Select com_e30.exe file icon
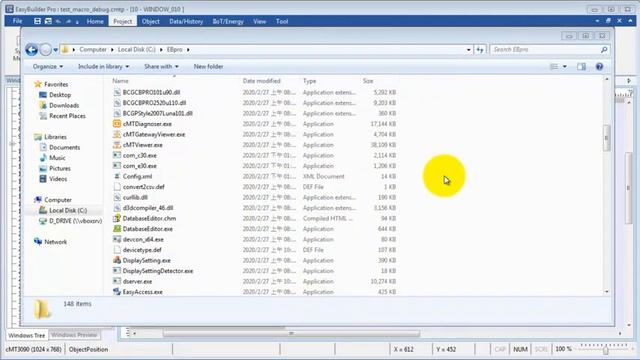 [117, 166]
